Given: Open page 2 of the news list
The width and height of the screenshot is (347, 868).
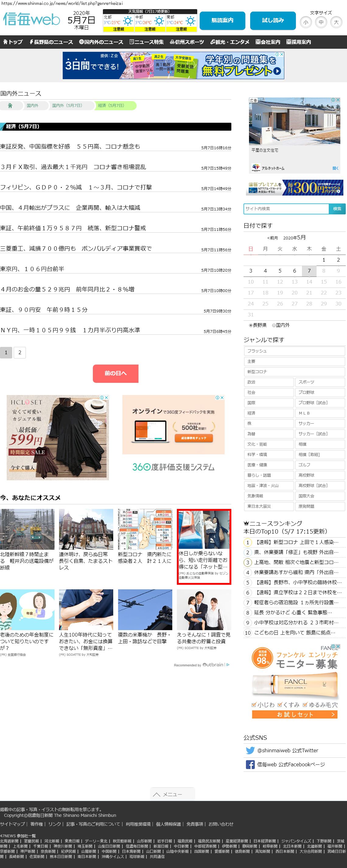Looking at the screenshot, I should [x=20, y=352].
